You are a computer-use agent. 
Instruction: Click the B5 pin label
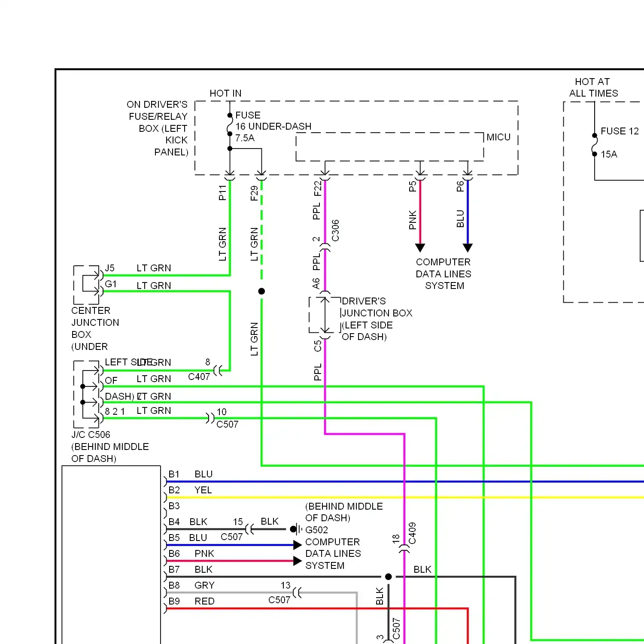(x=174, y=538)
